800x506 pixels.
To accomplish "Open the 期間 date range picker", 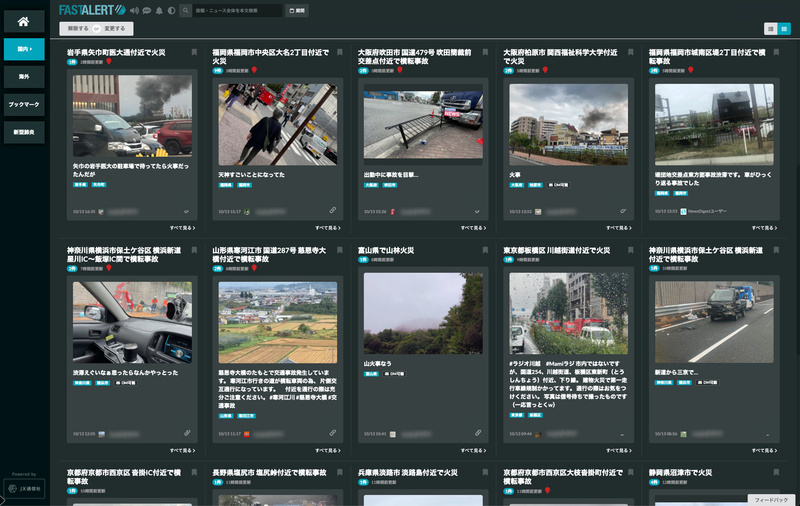I will click(x=297, y=10).
